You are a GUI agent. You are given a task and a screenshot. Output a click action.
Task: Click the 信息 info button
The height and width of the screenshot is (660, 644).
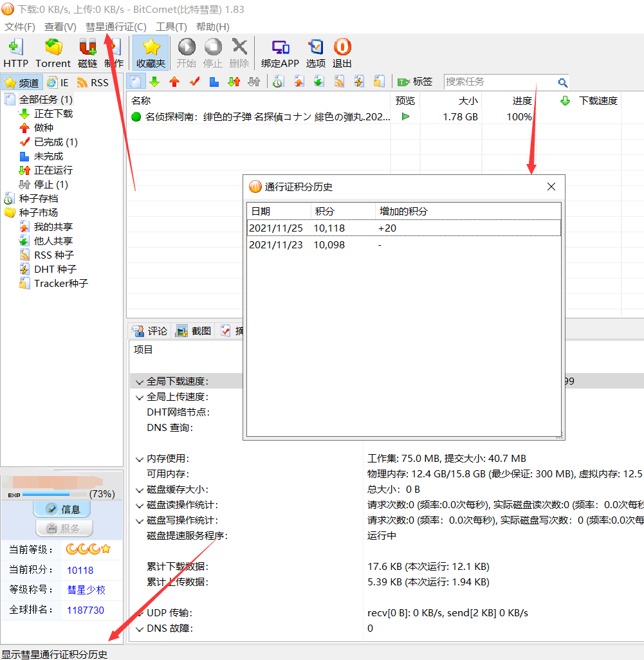tap(62, 509)
